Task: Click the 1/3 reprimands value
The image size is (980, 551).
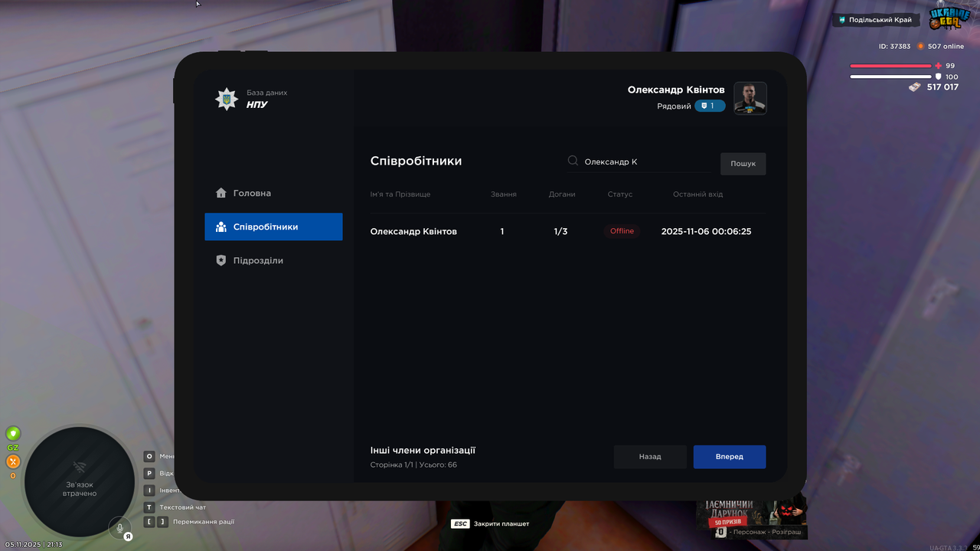Action: (561, 231)
